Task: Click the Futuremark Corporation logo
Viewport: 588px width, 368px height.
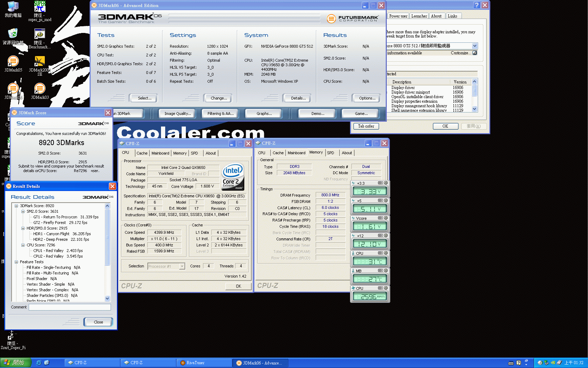Action: click(x=352, y=19)
